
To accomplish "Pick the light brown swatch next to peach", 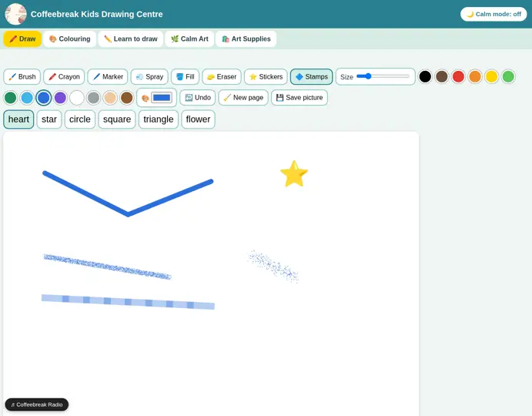I will click(127, 98).
